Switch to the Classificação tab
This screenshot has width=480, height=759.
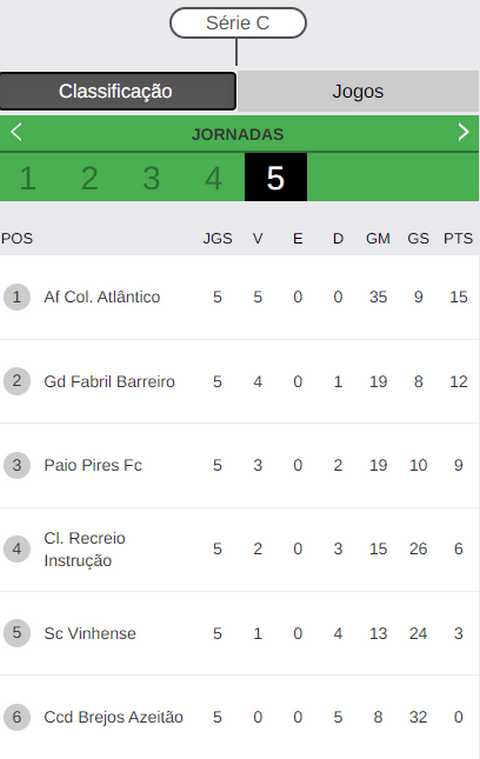118,91
